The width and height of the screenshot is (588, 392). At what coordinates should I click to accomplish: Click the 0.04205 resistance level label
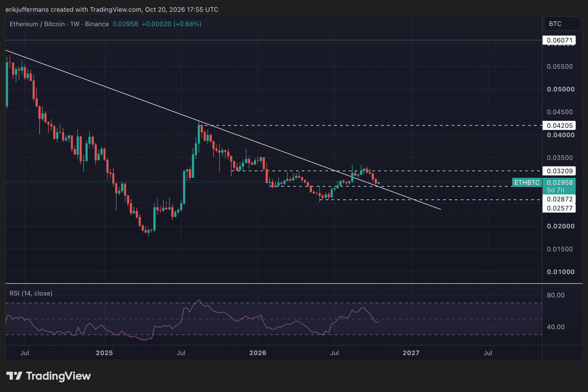[x=559, y=126]
